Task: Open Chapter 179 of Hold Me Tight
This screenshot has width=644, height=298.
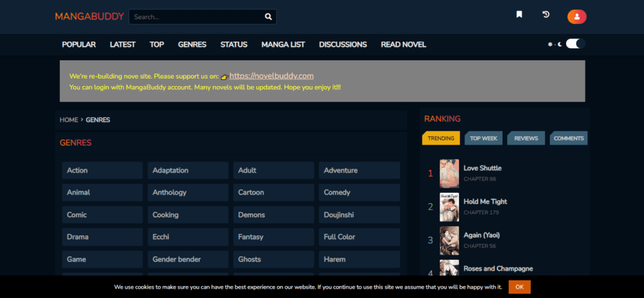Action: [x=481, y=212]
